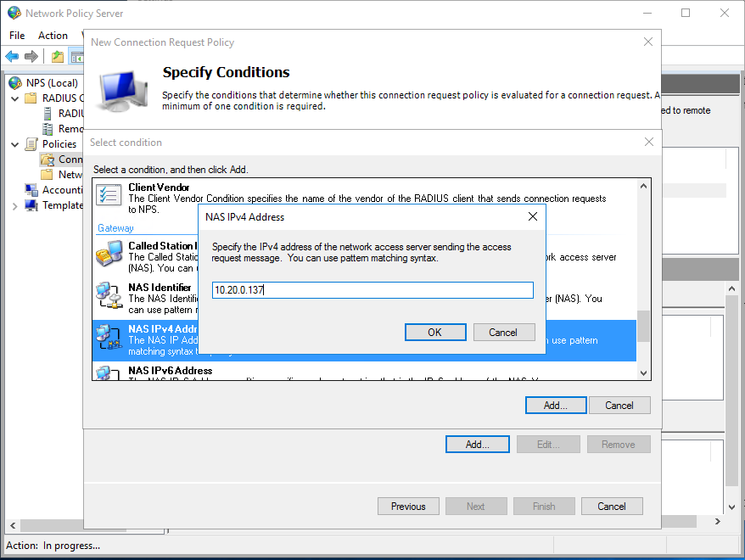The width and height of the screenshot is (745, 560).
Task: Toggle the console tree visibility toolbar button
Action: pyautogui.click(x=77, y=56)
